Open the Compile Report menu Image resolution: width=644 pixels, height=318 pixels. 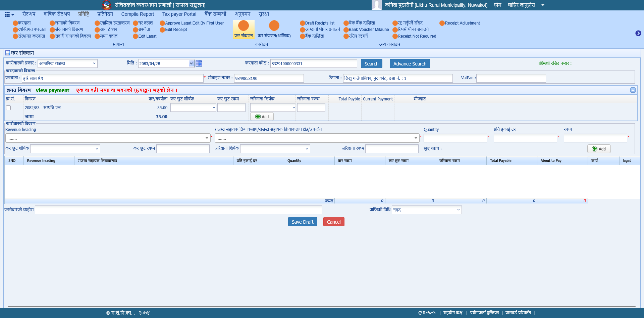click(x=138, y=14)
